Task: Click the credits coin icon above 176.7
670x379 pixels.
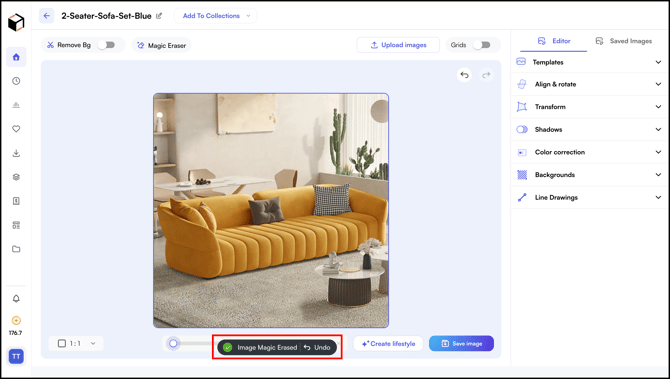Action: point(16,320)
